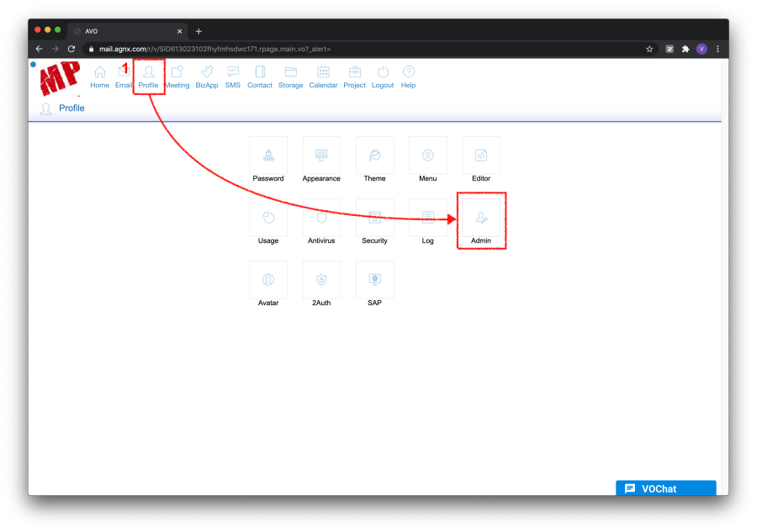This screenshot has height=532, width=757.
Task: Open Chrome's three-dot menu
Action: coord(717,49)
